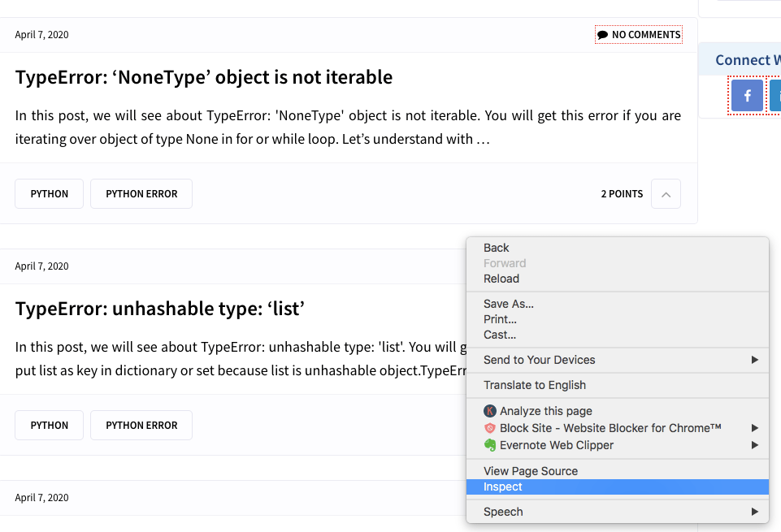
Task: Select the Twitter icon beside Facebook
Action: [777, 95]
